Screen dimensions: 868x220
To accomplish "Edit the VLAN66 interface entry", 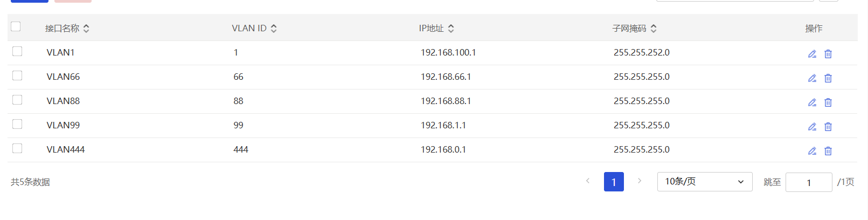I will click(x=812, y=78).
